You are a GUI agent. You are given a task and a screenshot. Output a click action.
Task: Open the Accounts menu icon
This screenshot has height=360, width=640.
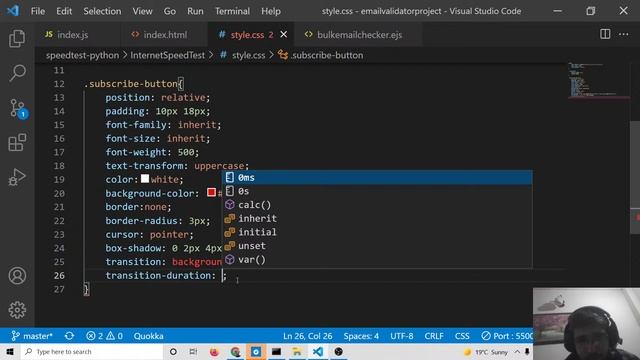point(17,276)
